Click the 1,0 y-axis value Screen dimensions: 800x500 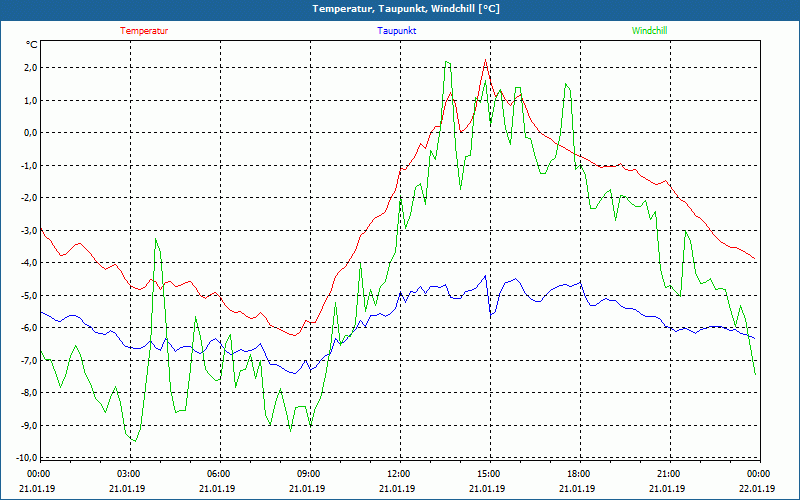click(30, 101)
